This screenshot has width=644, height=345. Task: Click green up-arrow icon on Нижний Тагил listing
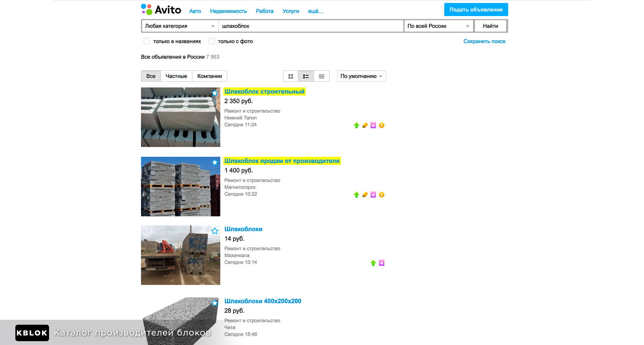[x=356, y=125]
